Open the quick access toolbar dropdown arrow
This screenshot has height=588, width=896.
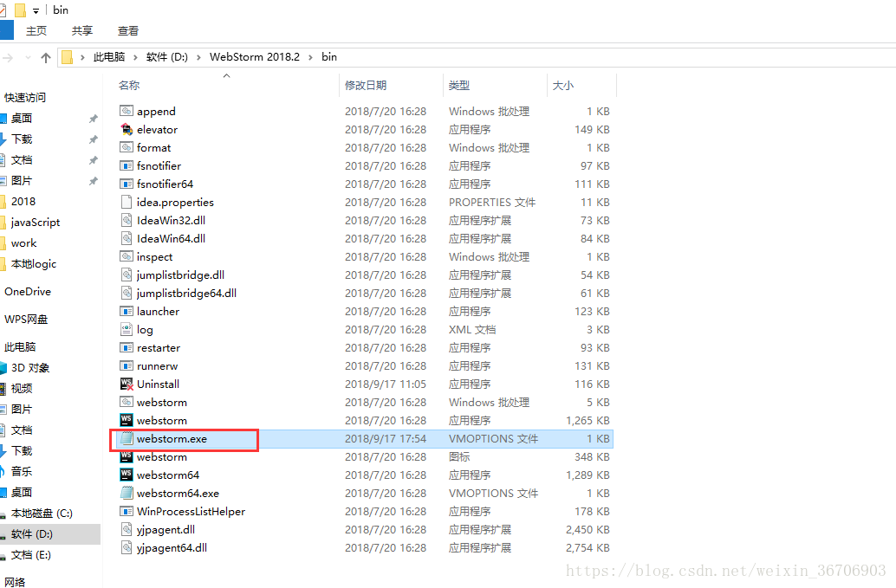point(36,11)
